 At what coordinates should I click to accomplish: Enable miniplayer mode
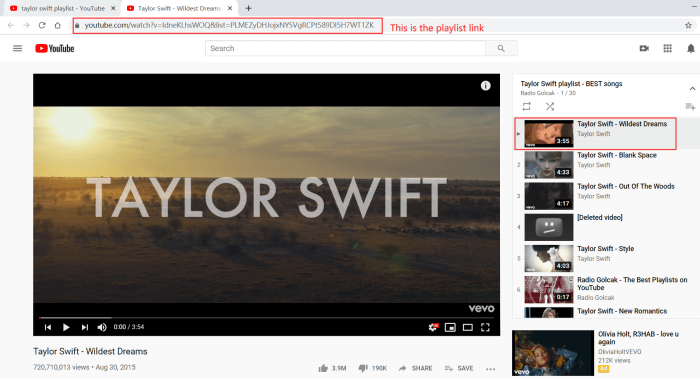point(450,327)
